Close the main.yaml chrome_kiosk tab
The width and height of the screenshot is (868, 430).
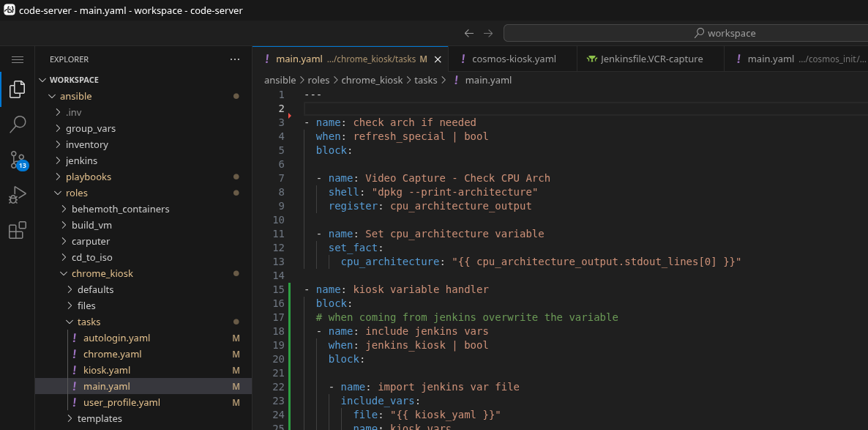[x=438, y=59]
